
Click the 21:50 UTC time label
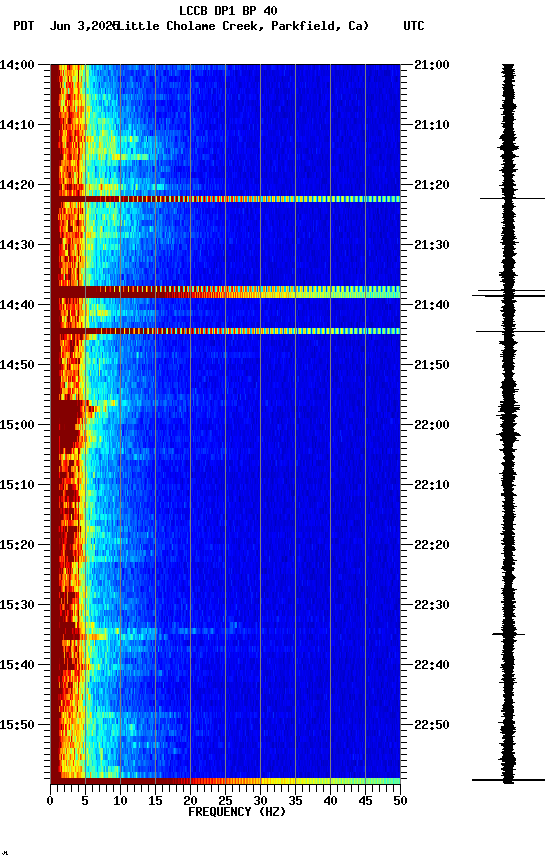point(432,365)
